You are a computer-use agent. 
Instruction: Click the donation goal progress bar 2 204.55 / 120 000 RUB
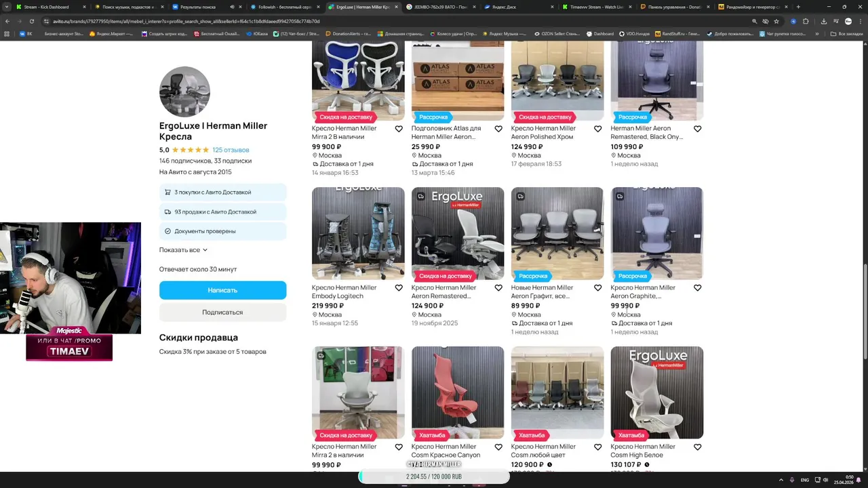point(434,476)
